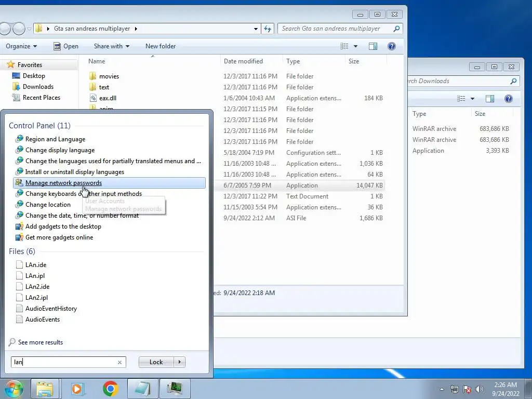Change view icon in Gta san andreas window
532x399 pixels.
344,46
